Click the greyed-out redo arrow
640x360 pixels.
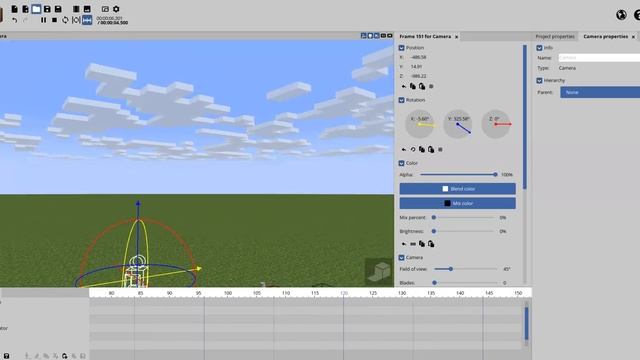25,20
